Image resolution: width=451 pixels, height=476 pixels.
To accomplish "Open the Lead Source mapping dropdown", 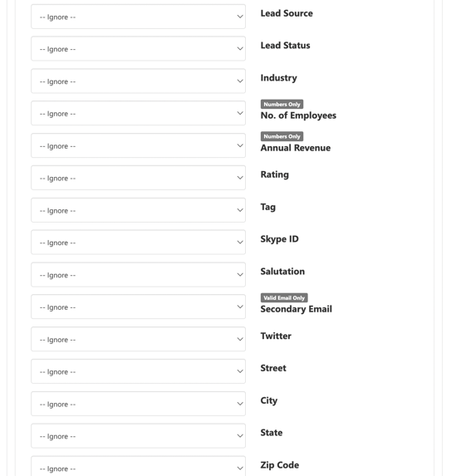I will coord(138,17).
